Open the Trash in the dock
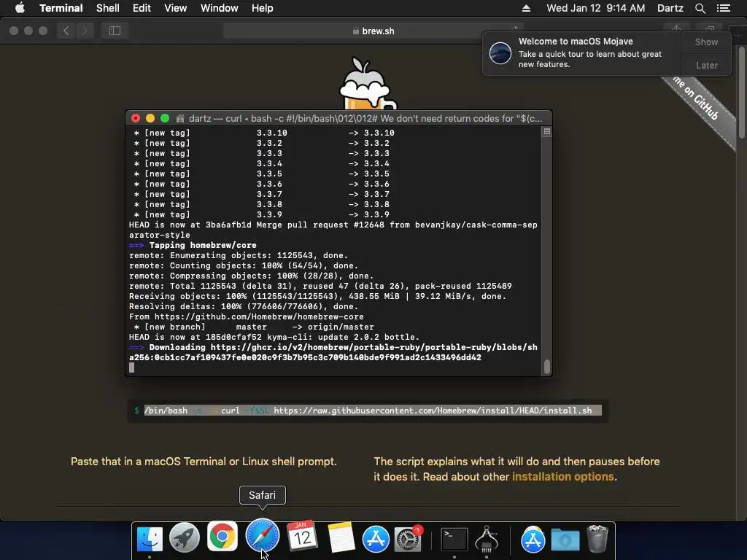This screenshot has height=560, width=747. [597, 539]
